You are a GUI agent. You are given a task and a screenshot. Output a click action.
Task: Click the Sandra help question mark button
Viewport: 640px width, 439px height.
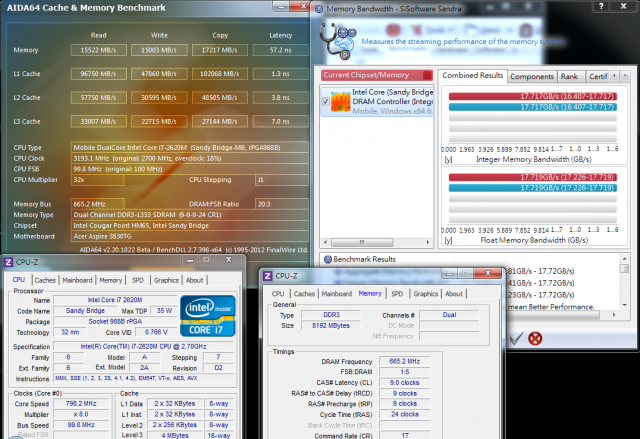click(601, 6)
